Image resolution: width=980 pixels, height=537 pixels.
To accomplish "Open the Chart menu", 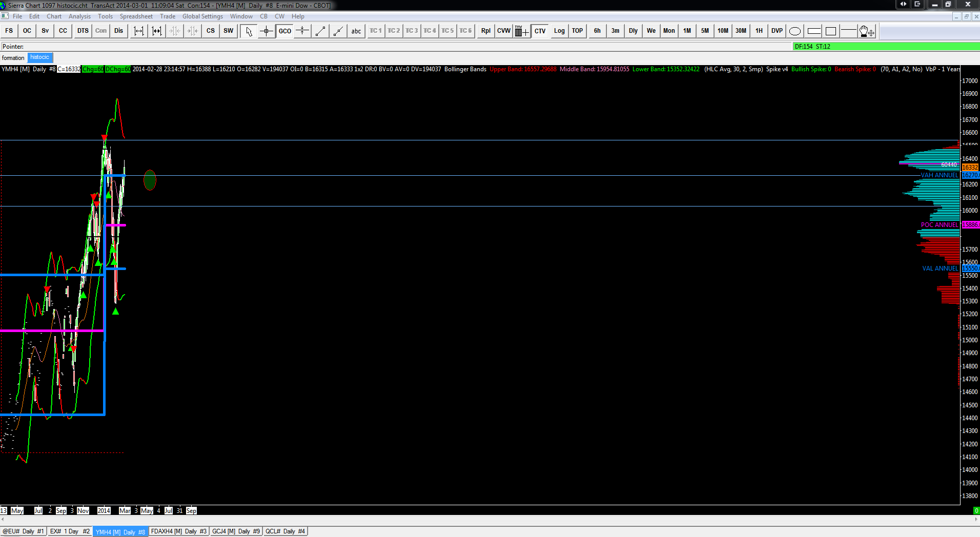I will [54, 16].
